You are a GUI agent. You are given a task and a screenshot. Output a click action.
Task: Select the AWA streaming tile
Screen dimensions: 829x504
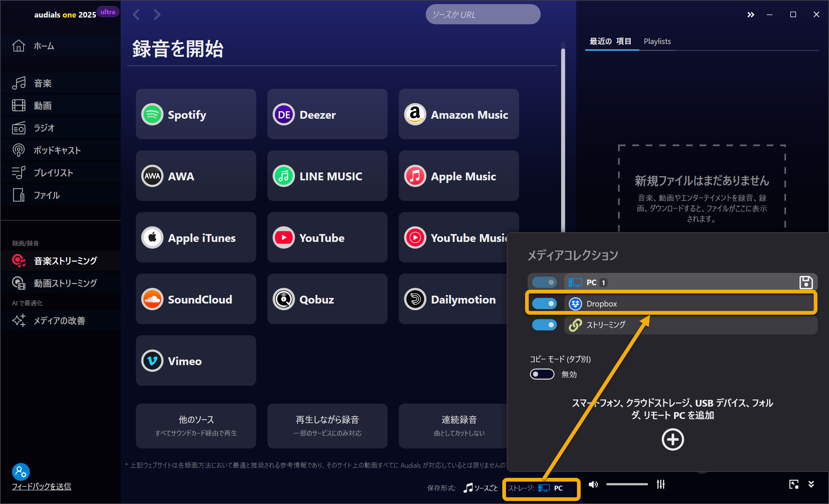196,176
